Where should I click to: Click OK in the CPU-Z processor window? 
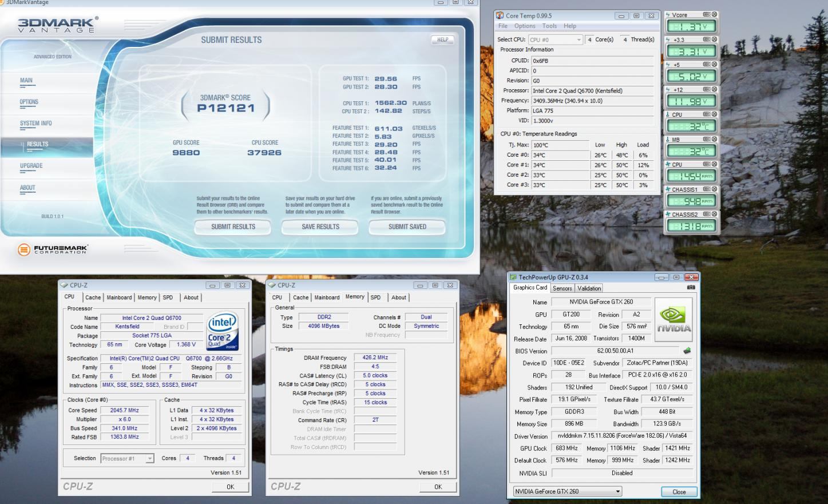[x=230, y=487]
